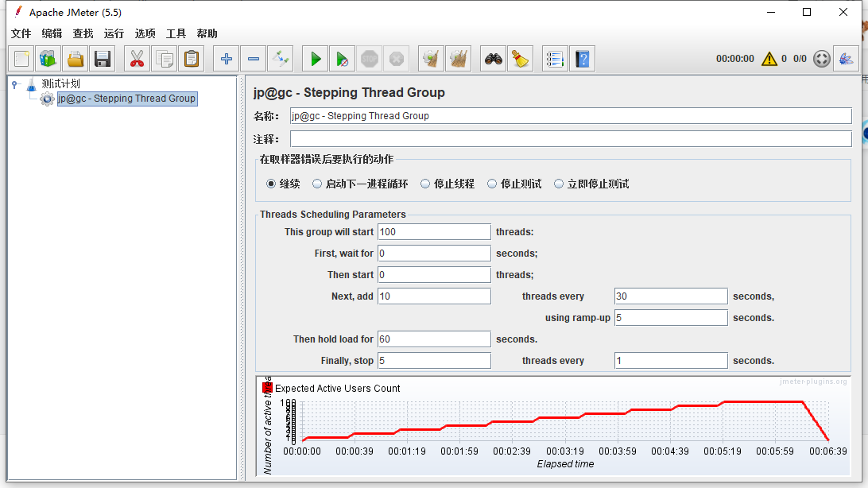
Task: Clear current results with broom icon
Action: point(431,59)
